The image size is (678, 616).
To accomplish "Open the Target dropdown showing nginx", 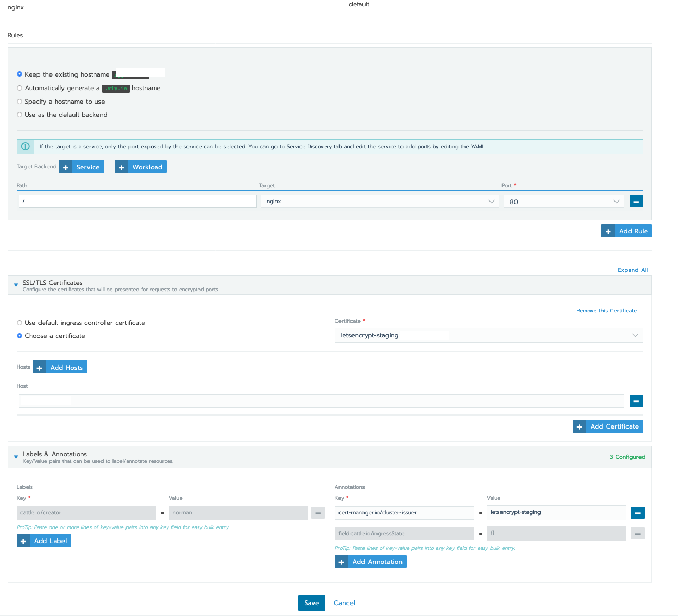I will tap(380, 202).
